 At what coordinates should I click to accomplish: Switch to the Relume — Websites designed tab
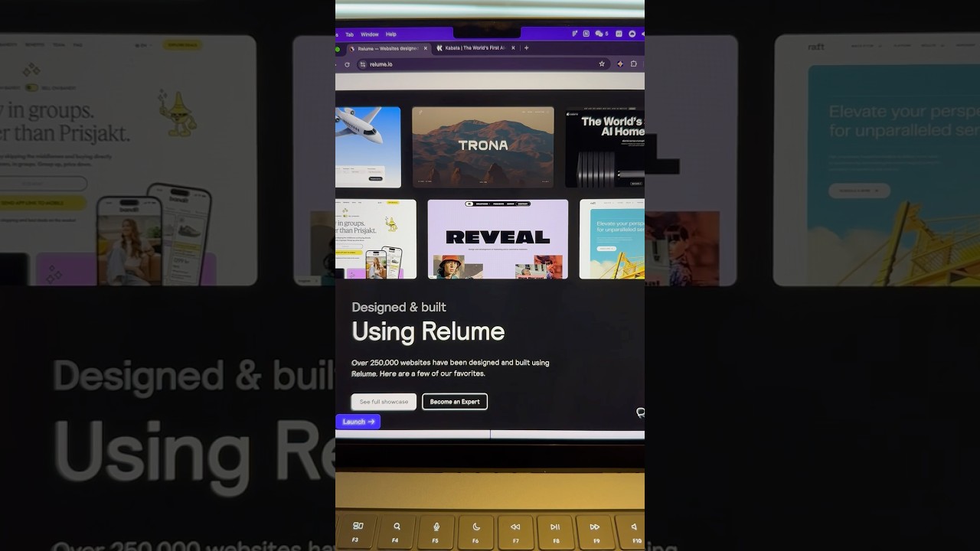(387, 48)
